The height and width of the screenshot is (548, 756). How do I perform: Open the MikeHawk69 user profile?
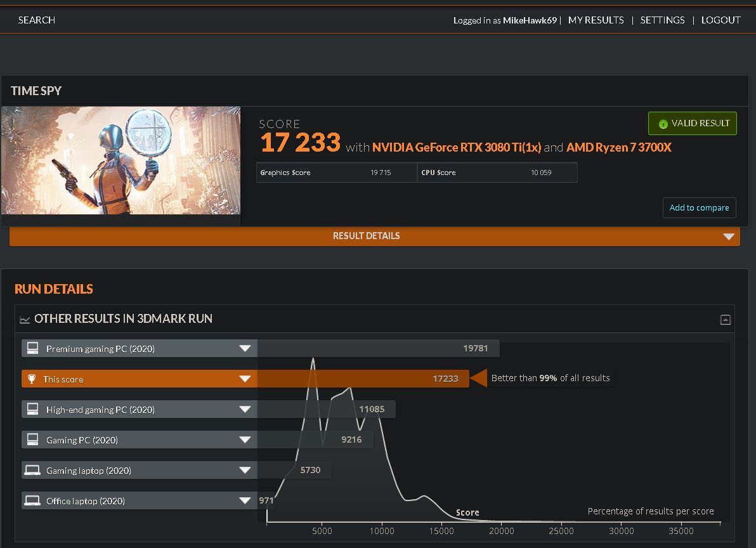(x=530, y=20)
